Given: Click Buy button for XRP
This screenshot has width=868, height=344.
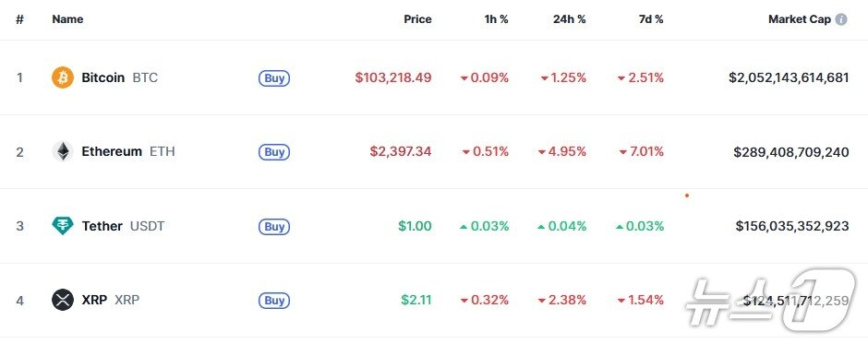Looking at the screenshot, I should tap(274, 301).
